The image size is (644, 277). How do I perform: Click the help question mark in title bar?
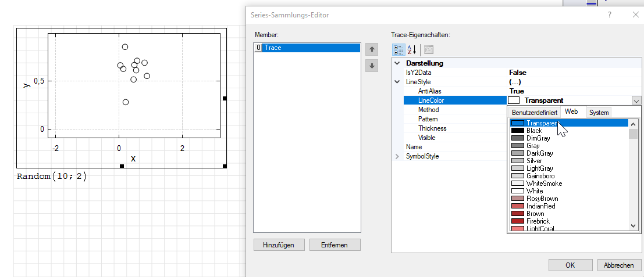609,16
